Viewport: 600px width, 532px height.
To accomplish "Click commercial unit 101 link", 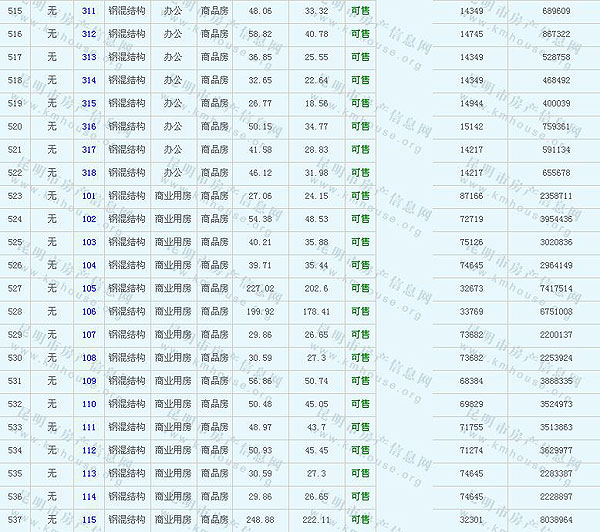I will pyautogui.click(x=89, y=196).
